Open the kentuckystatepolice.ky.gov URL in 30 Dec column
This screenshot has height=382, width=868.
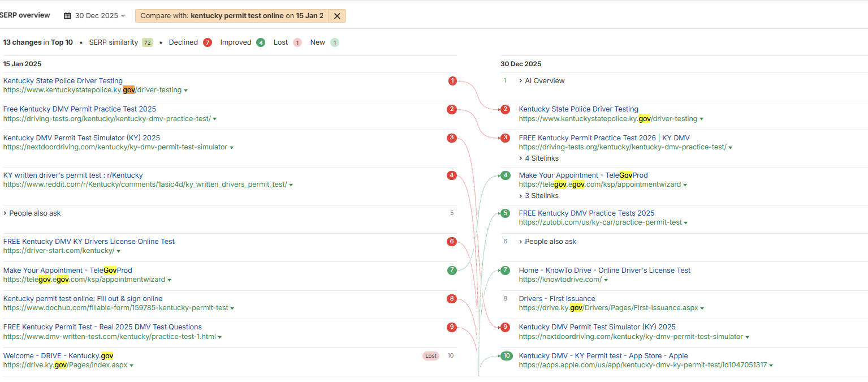coord(608,119)
